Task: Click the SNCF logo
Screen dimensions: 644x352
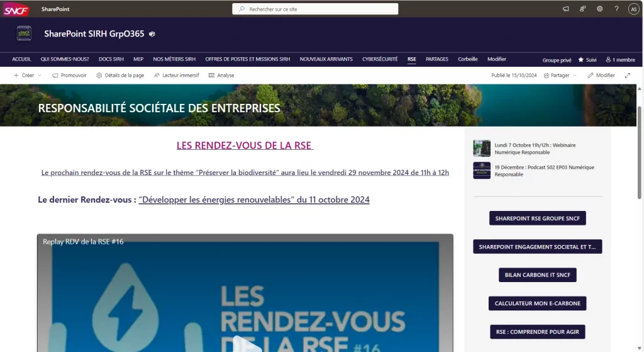Action: tap(16, 9)
